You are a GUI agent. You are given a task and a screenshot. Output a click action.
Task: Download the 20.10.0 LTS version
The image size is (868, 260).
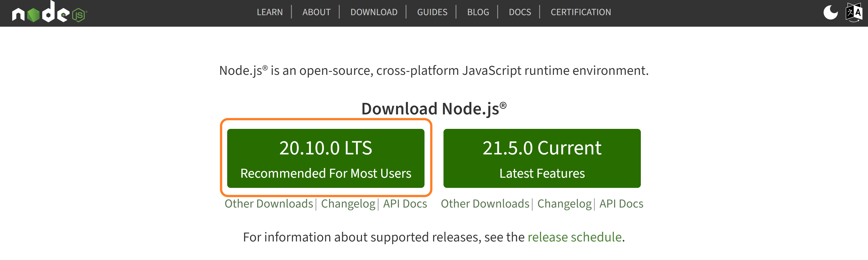pyautogui.click(x=325, y=158)
